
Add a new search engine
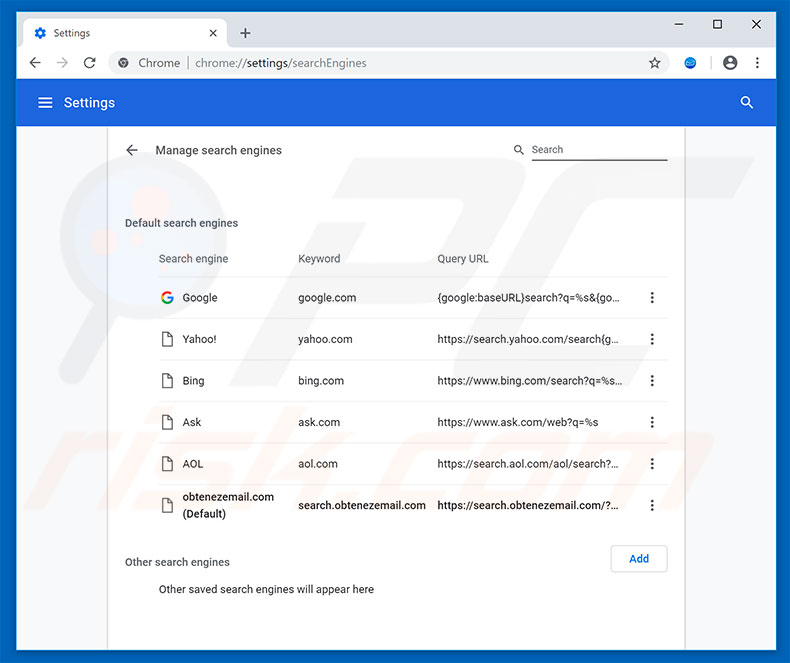pyautogui.click(x=639, y=559)
